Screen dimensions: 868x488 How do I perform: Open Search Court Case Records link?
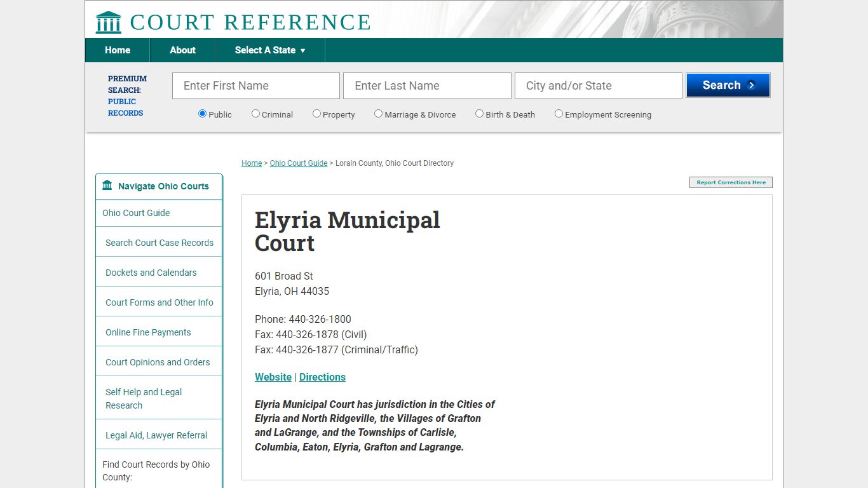point(159,243)
